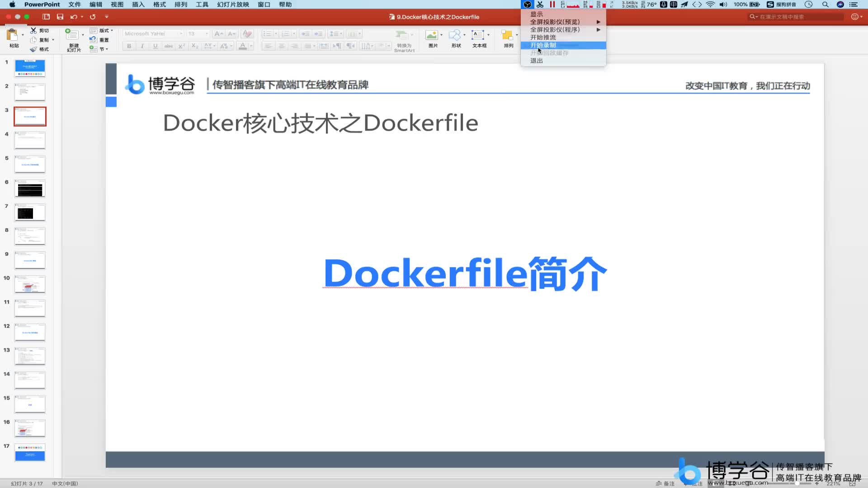Click the Copy (复制) icon
Screen dimensions: 868x488
(x=33, y=40)
